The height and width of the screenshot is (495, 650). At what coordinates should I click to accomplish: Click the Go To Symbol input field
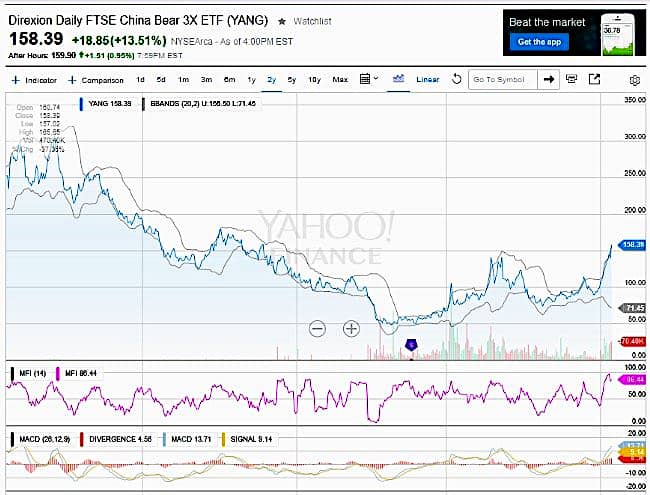point(503,79)
